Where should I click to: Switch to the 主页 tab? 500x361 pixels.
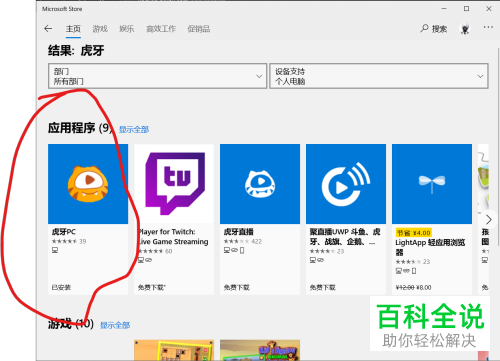[73, 29]
